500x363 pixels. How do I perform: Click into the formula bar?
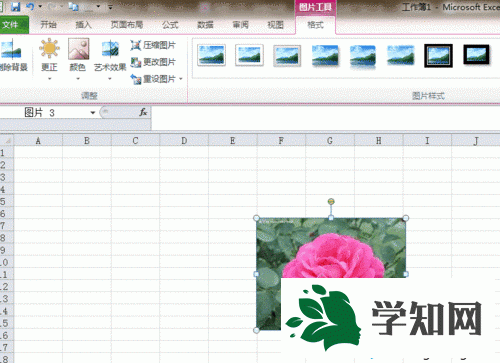pos(326,117)
